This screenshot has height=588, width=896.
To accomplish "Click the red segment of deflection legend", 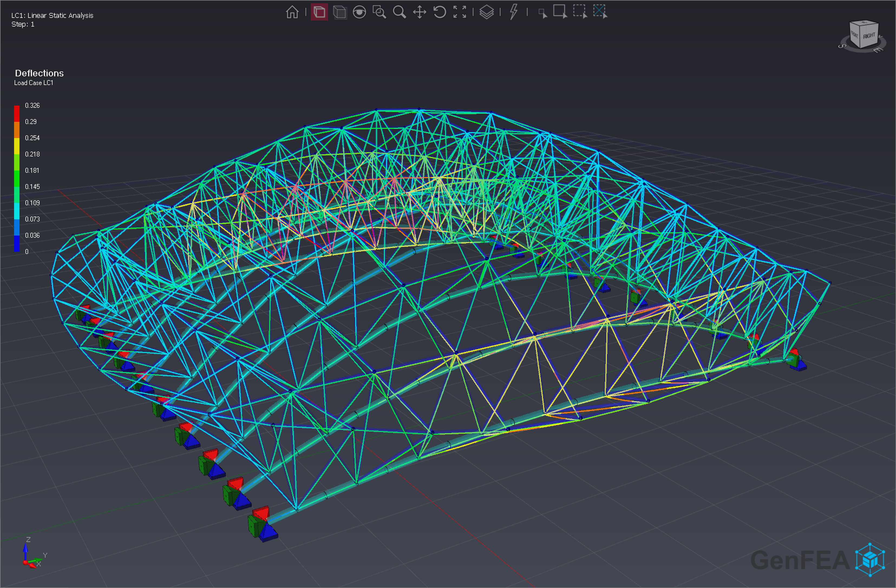I will [x=17, y=114].
